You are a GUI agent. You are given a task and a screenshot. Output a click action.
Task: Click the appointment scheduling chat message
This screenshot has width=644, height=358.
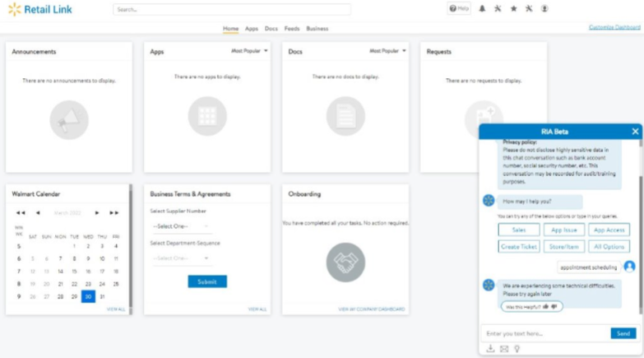pyautogui.click(x=589, y=267)
